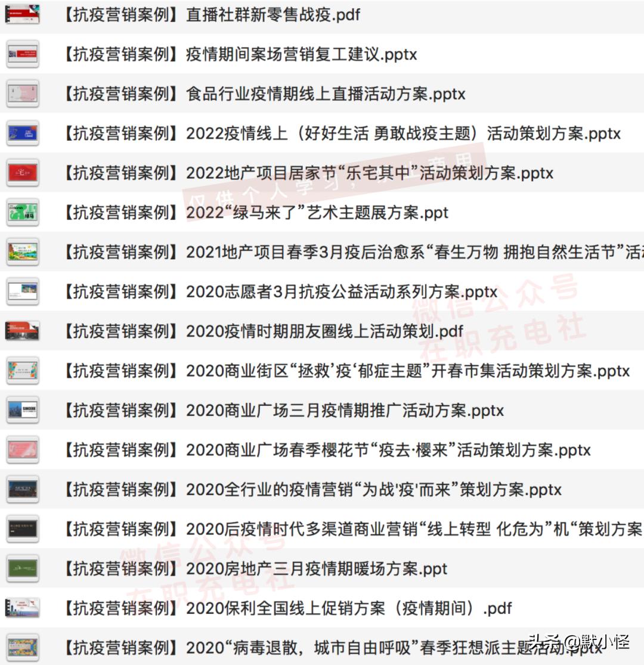Select the dark 为战疫而来 thumbnail
The width and height of the screenshot is (644, 665).
(x=22, y=490)
